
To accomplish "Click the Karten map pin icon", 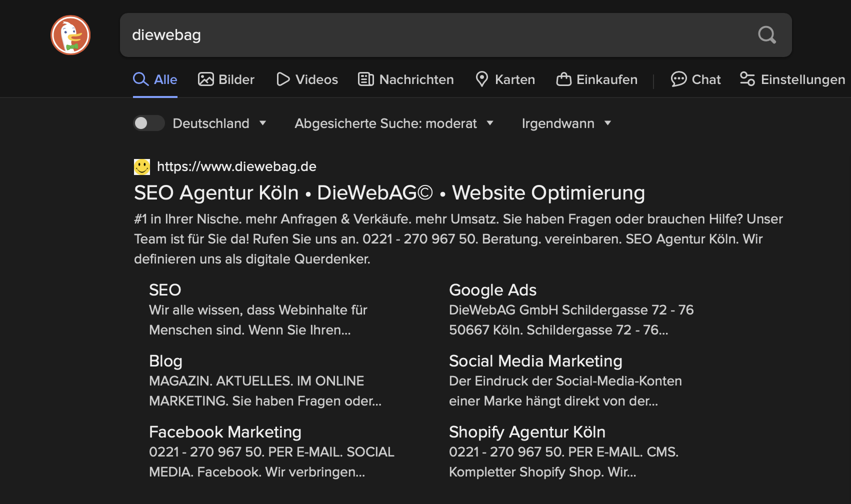I will (x=481, y=79).
